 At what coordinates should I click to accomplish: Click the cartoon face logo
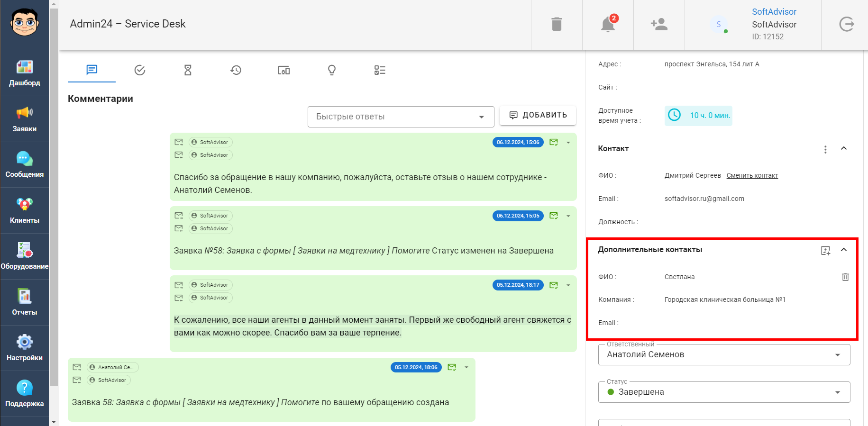tap(25, 22)
